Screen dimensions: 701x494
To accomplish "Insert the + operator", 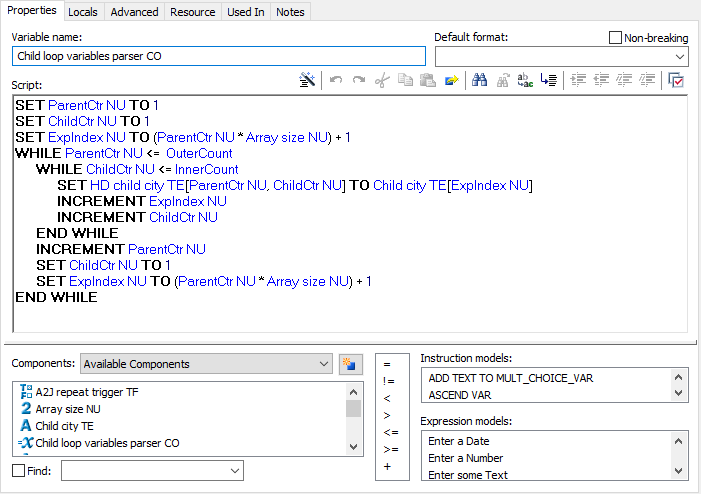I will (387, 466).
